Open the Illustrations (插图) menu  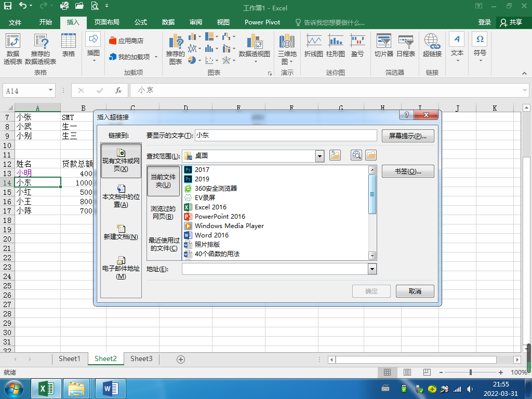coord(94,47)
